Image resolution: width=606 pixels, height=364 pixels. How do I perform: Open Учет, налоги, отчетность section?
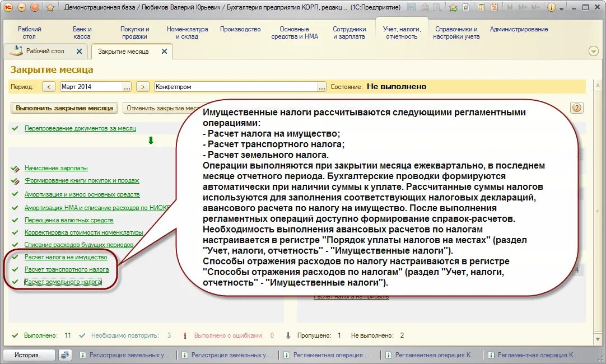coord(402,33)
